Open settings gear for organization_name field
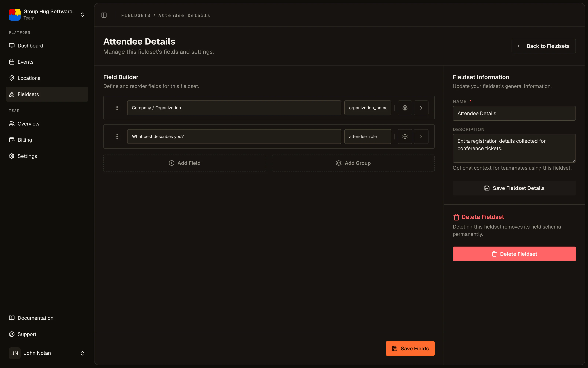 click(405, 108)
